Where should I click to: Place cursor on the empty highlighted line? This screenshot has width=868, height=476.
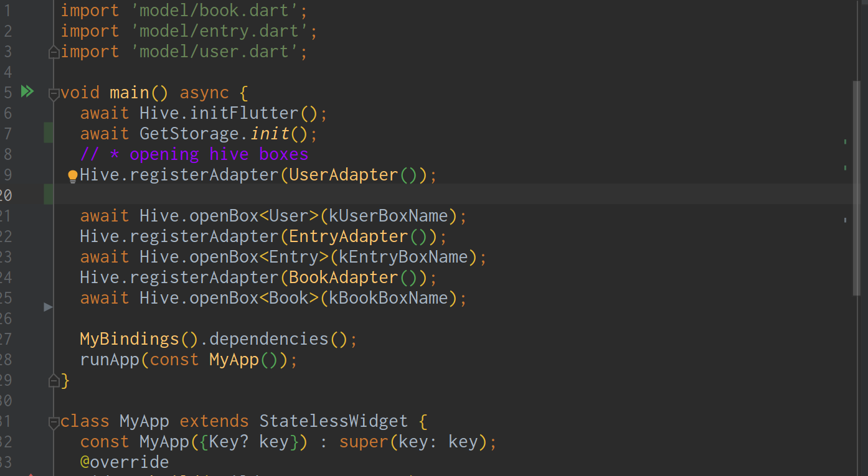374,195
